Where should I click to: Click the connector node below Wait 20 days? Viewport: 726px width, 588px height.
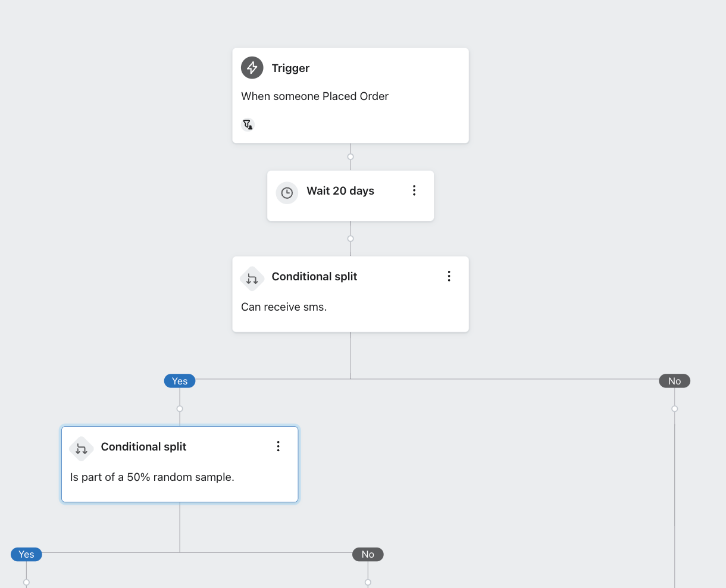point(351,239)
